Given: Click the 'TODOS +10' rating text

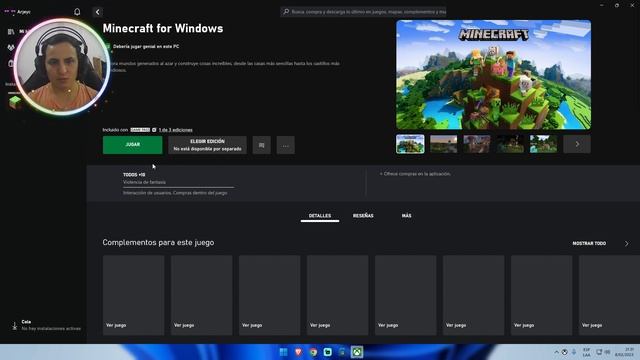Looking at the screenshot, I should (134, 175).
